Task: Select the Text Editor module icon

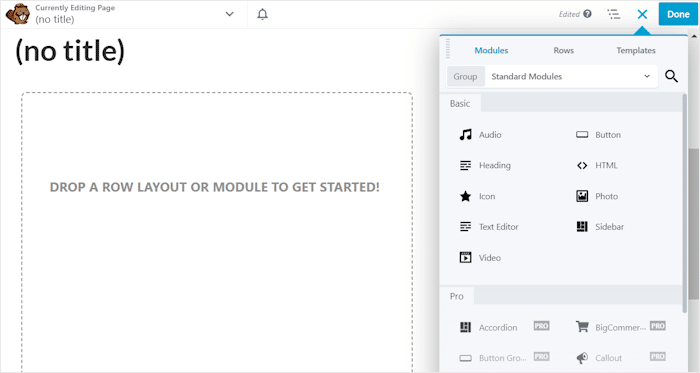Action: 466,227
